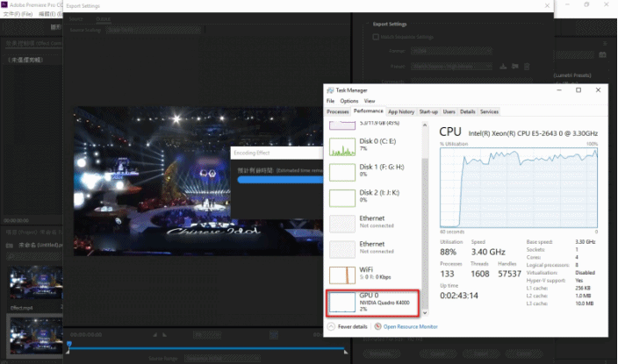Open the zoom level dropdown below preview
The height and width of the screenshot is (364, 618).
(x=207, y=335)
